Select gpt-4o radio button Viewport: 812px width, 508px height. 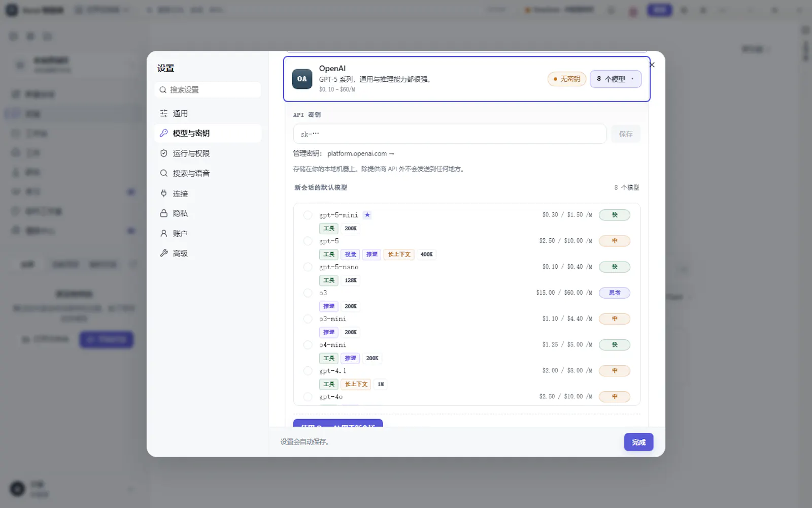coord(308,397)
